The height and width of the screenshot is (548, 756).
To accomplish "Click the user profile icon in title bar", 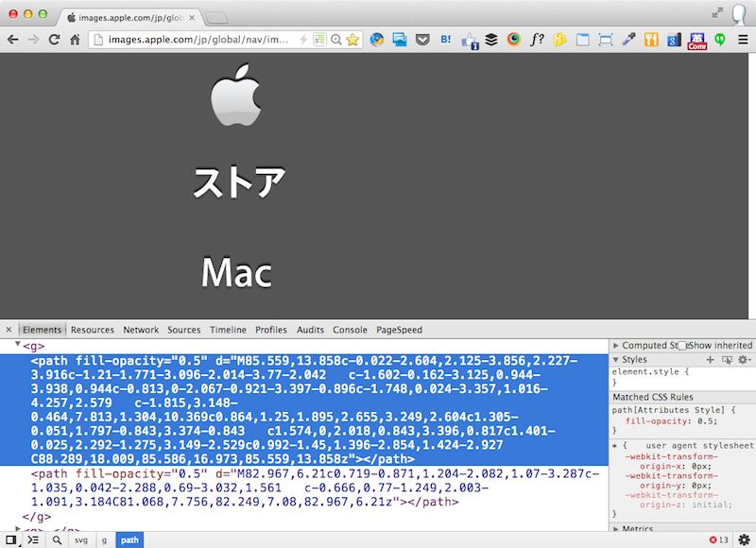I will pyautogui.click(x=739, y=14).
